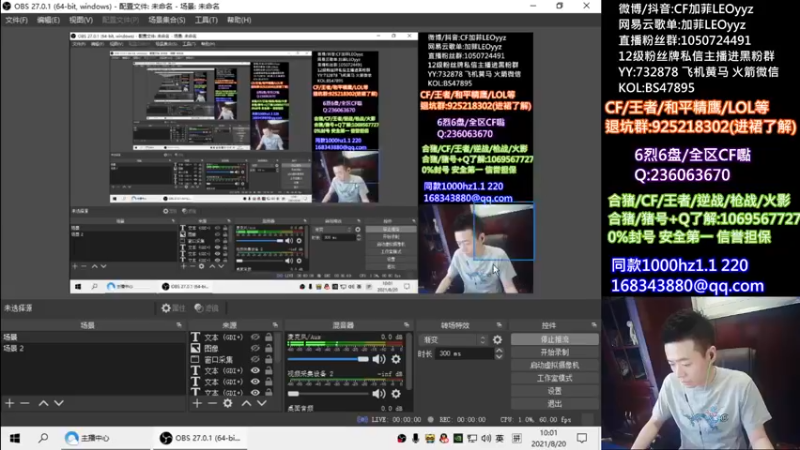Move the source down using the 来源 panel down arrow

click(x=262, y=403)
